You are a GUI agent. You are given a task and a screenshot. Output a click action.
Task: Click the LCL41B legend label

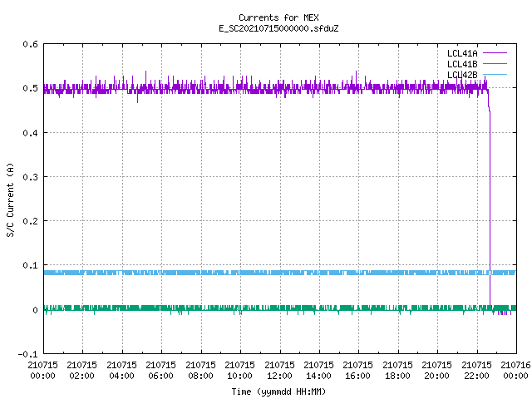point(462,64)
